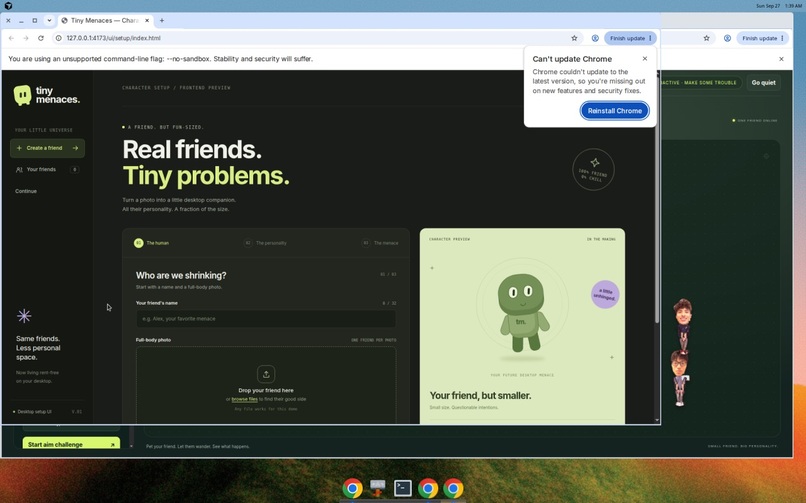Focus the Your friend's name field
Screen dimensions: 806x503
(x=266, y=319)
